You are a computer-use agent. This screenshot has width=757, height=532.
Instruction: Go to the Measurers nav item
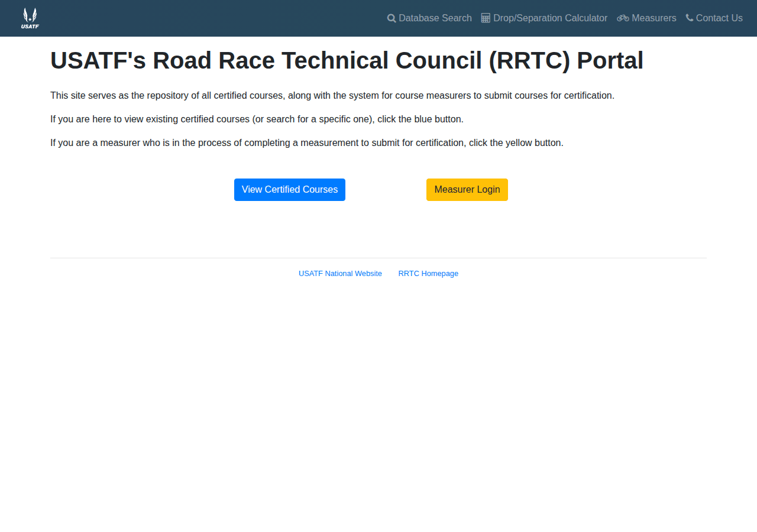646,18
